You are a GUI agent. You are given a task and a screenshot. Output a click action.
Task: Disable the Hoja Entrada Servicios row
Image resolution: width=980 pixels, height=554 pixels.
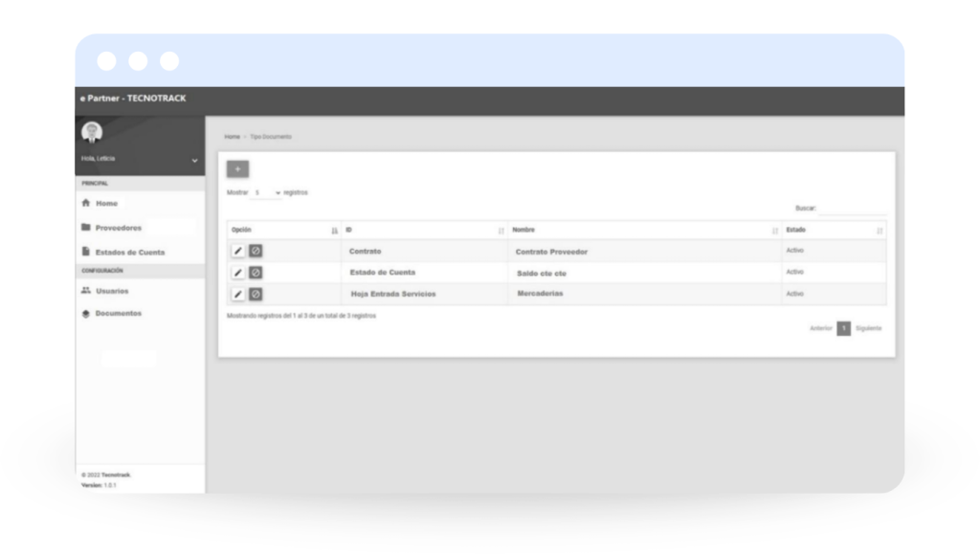tap(256, 294)
